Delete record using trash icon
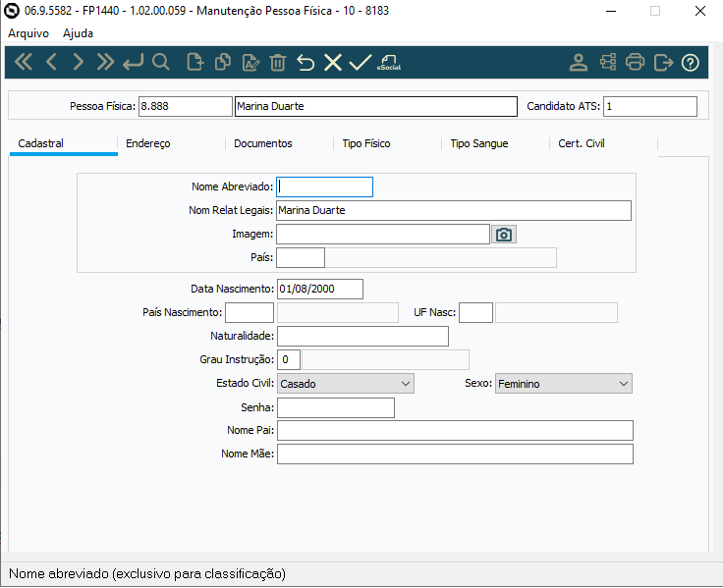Viewport: 723px width, 588px height. coord(278,62)
